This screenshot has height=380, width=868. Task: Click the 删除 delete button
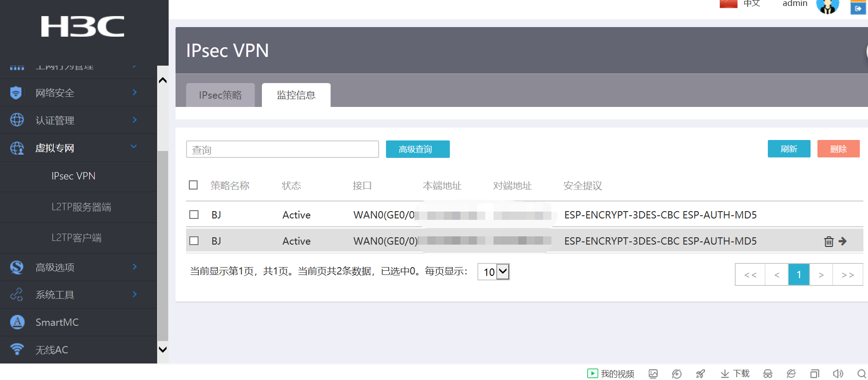click(x=839, y=149)
